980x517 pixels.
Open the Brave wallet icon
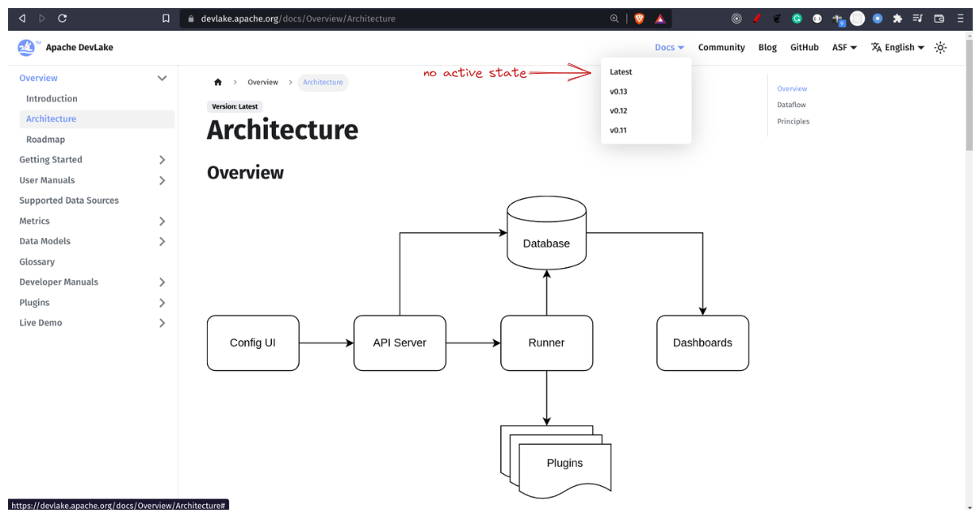tap(939, 18)
